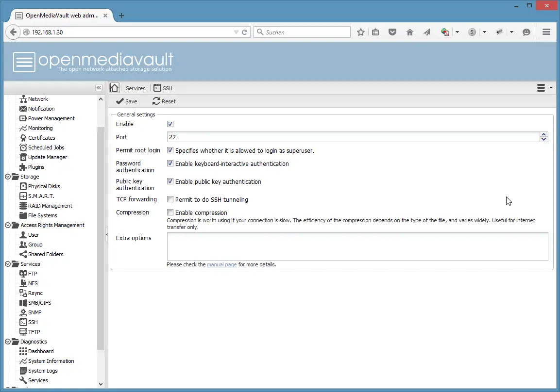Open the TFTP service icon

(23, 332)
